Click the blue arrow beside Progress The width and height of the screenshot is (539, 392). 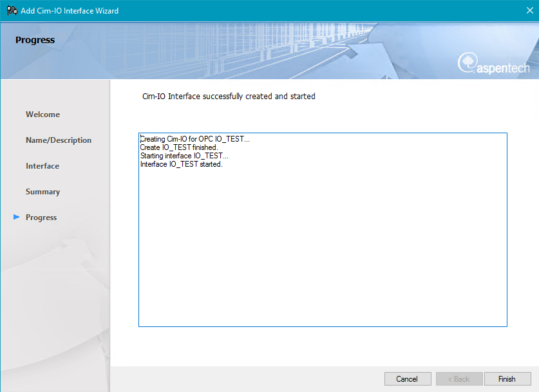[16, 217]
